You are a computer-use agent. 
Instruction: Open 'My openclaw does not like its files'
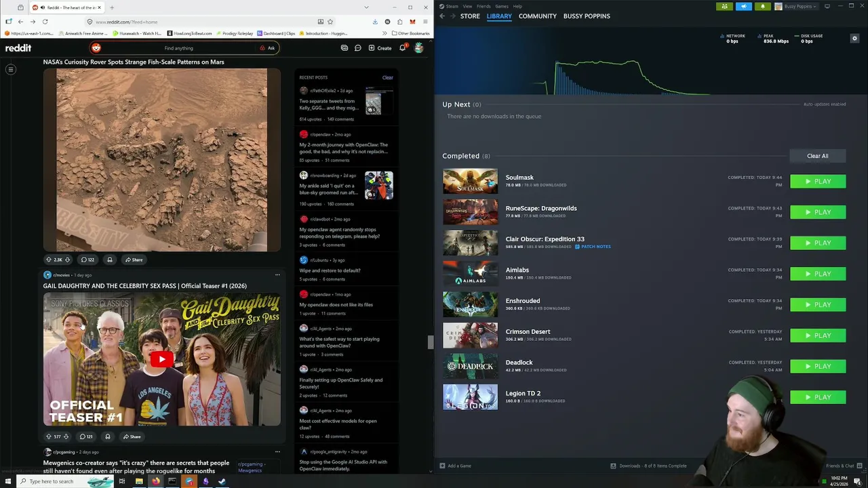point(336,305)
